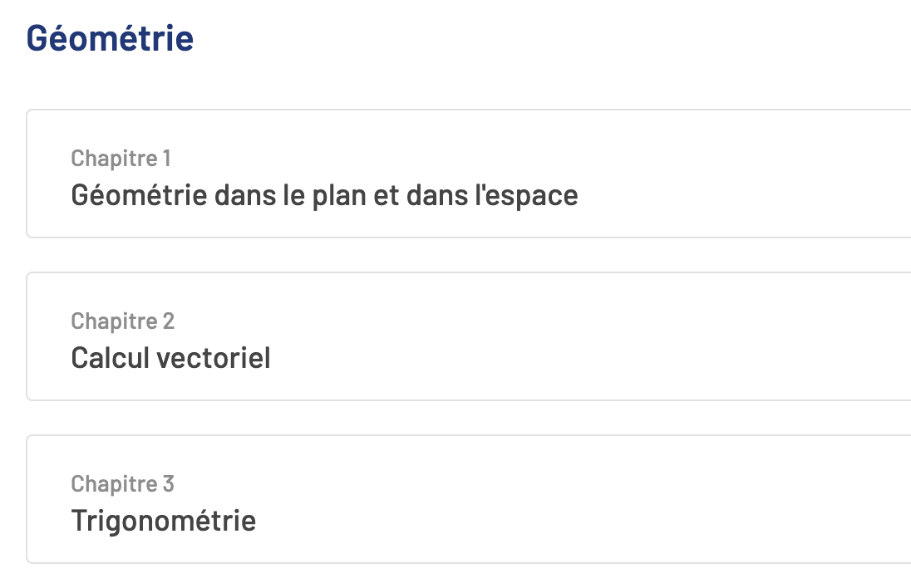Select the Chapitre 2 label
This screenshot has height=588, width=911.
pos(122,321)
